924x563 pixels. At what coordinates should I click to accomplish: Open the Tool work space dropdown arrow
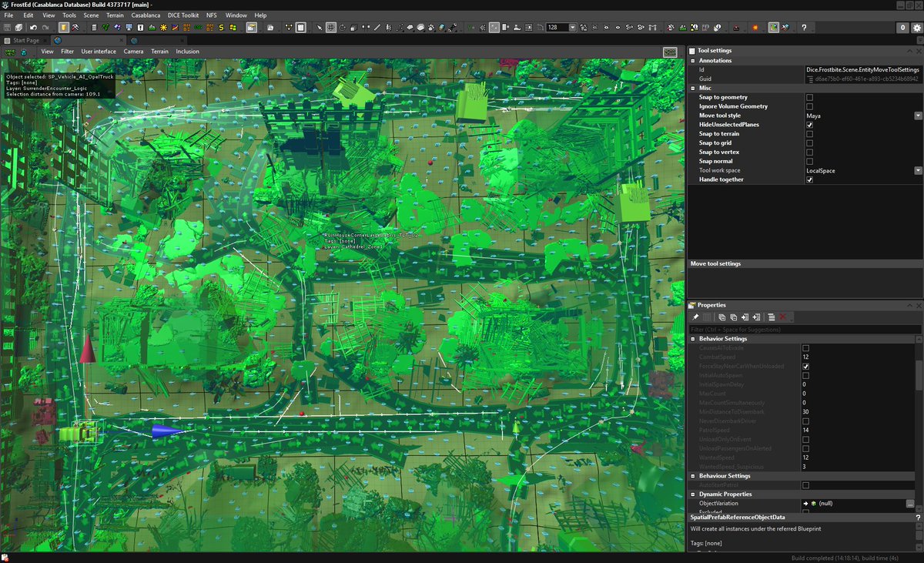point(918,170)
